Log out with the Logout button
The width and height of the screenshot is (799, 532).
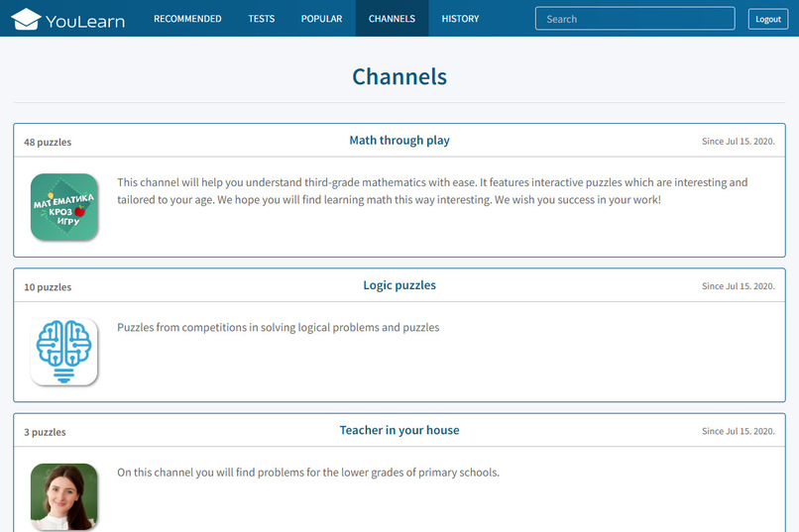768,19
